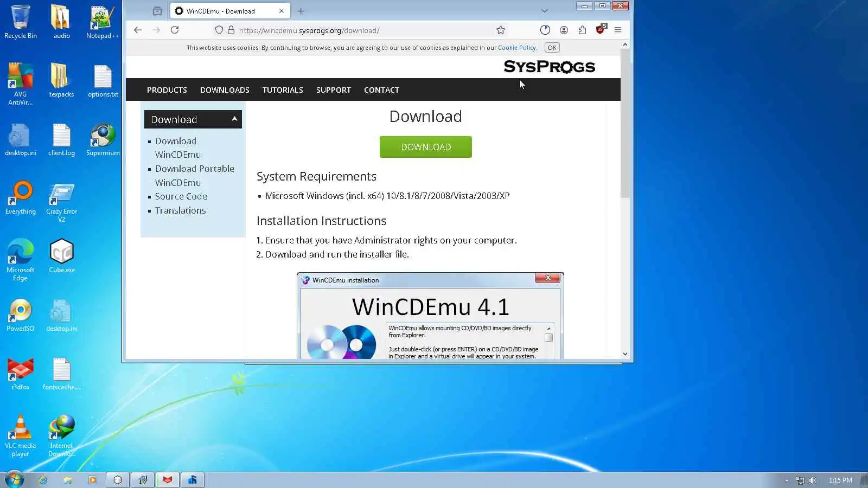Select the Recycle Bin desktop icon
The height and width of the screenshot is (488, 868).
21,22
